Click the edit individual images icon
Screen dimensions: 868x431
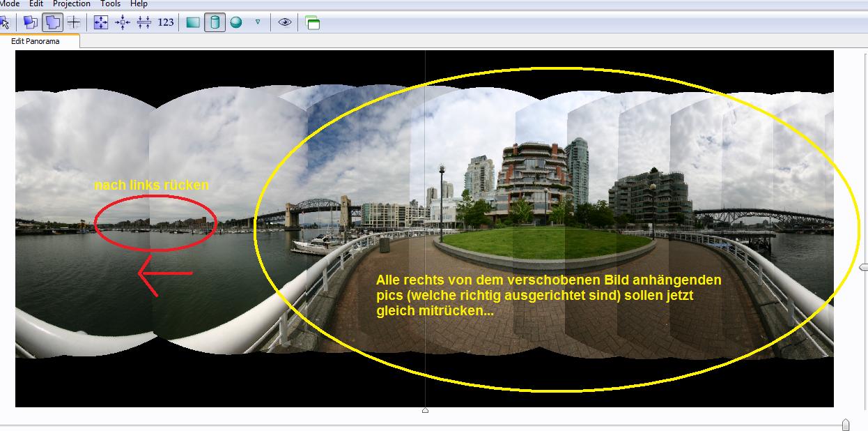[x=31, y=22]
